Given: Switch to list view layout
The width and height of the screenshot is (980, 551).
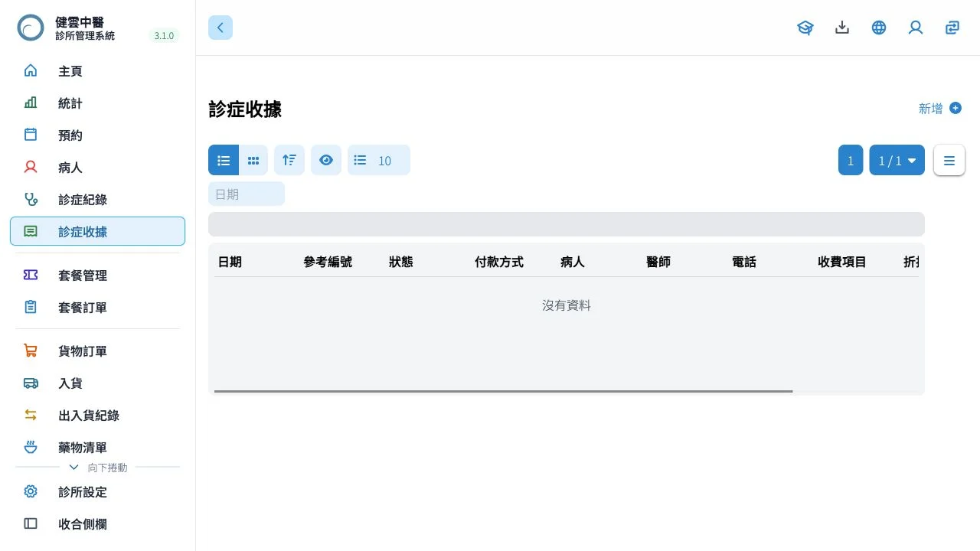Looking at the screenshot, I should point(224,160).
